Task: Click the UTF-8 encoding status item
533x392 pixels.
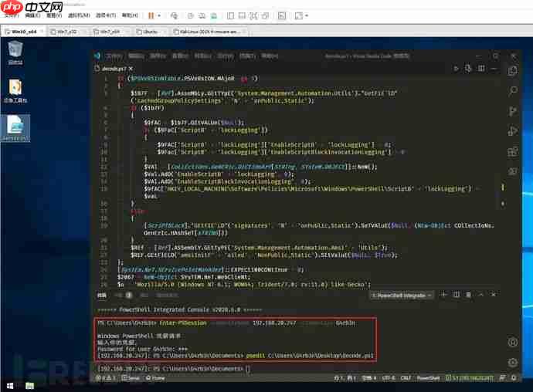Action: (389, 378)
